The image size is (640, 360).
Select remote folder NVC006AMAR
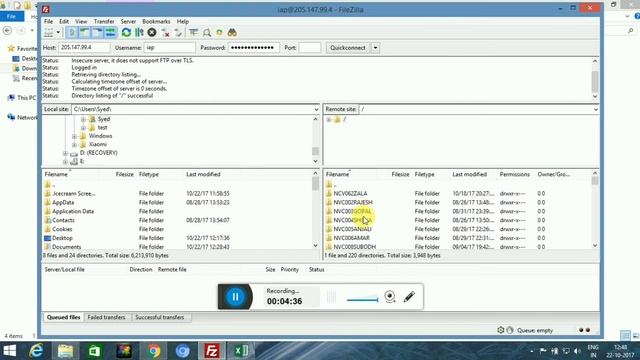351,238
